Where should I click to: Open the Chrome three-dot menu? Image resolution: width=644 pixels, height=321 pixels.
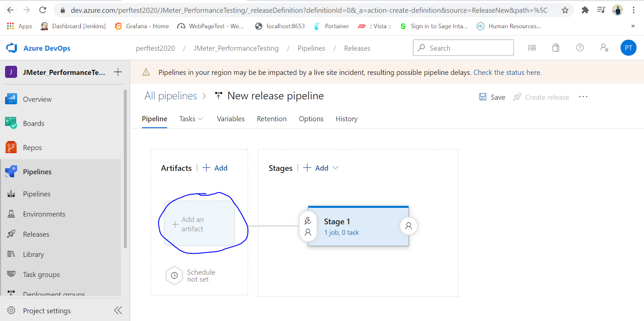tap(634, 10)
